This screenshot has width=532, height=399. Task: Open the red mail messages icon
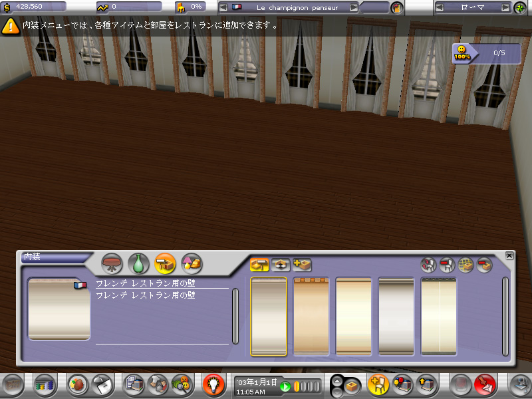485,385
